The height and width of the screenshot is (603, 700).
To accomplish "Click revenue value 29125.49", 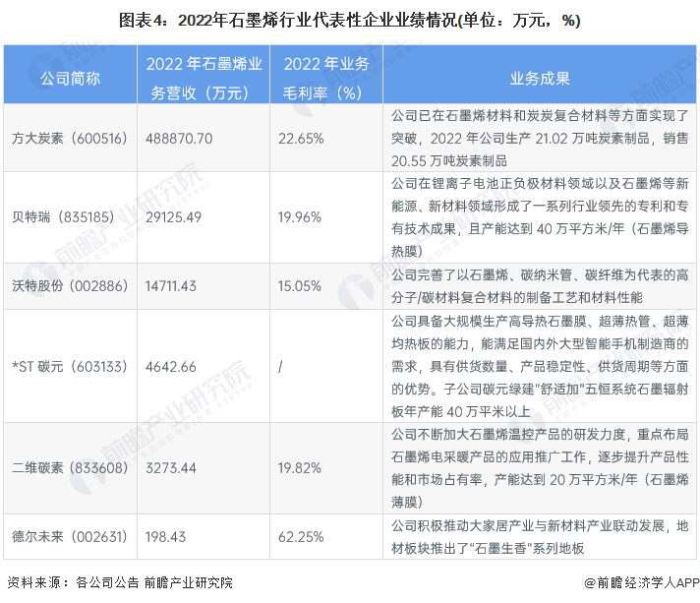I will click(x=173, y=217).
